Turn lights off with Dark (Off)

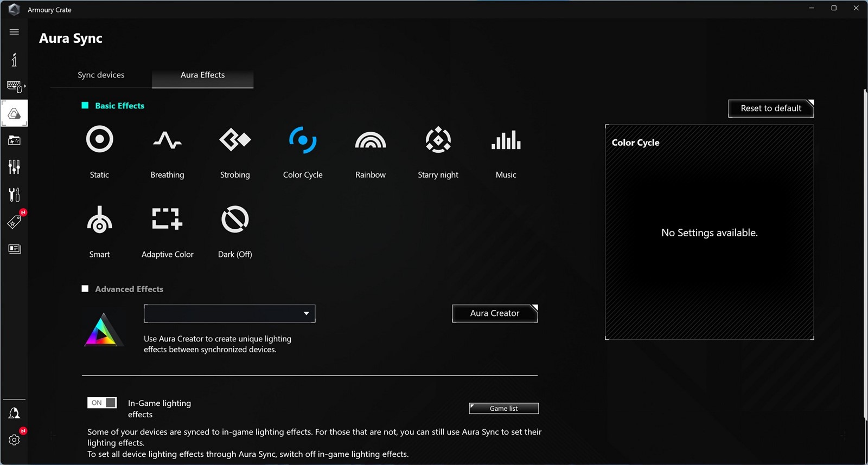tap(235, 219)
